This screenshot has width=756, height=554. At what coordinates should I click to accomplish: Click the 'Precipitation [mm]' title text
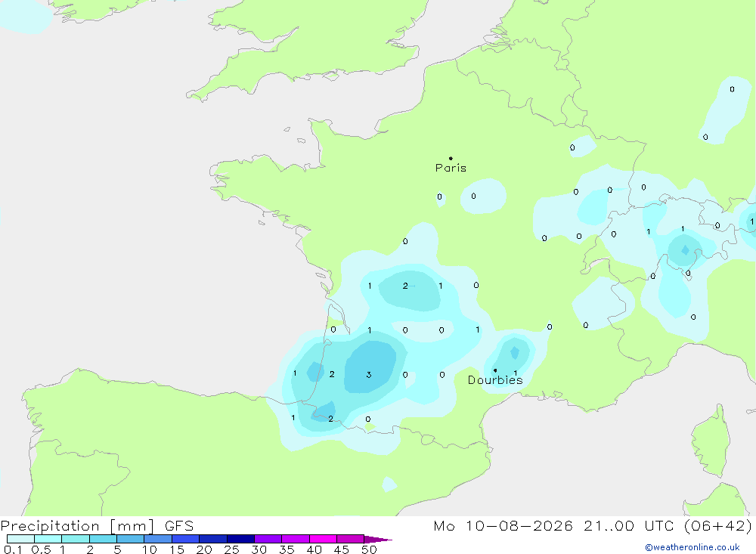pos(77,526)
